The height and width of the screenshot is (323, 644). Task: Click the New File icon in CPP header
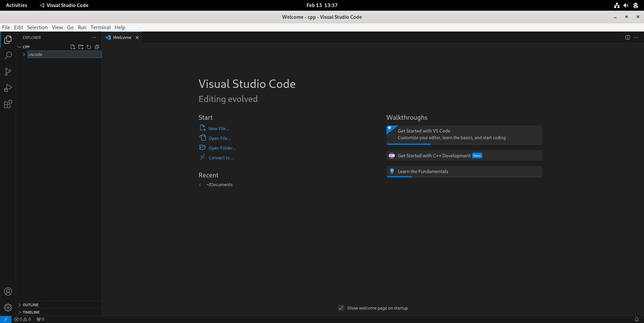pyautogui.click(x=73, y=47)
